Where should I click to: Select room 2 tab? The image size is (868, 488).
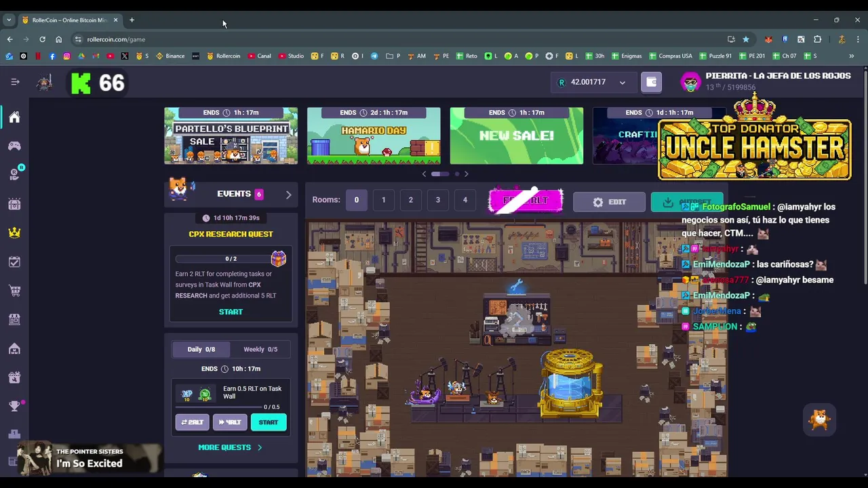410,200
